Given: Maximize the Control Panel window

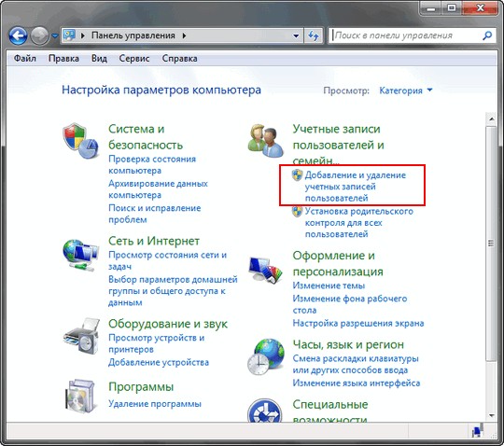Looking at the screenshot, I should [x=452, y=8].
